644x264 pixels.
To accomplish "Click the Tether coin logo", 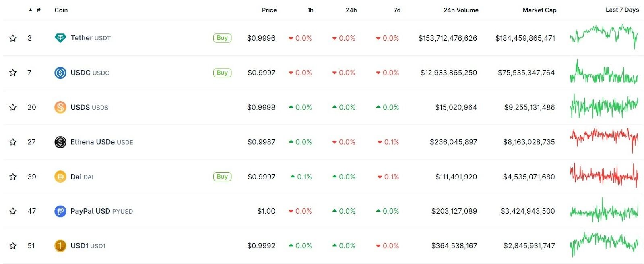I will (x=60, y=38).
